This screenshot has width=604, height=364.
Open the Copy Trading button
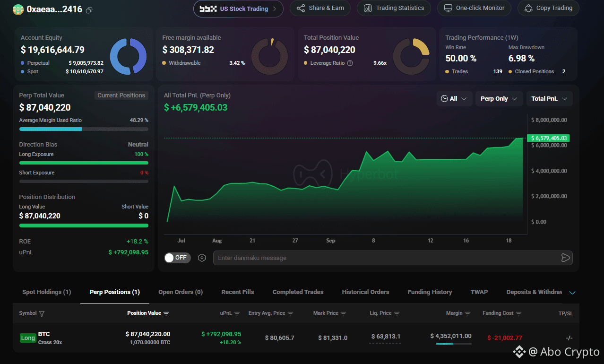pos(548,8)
